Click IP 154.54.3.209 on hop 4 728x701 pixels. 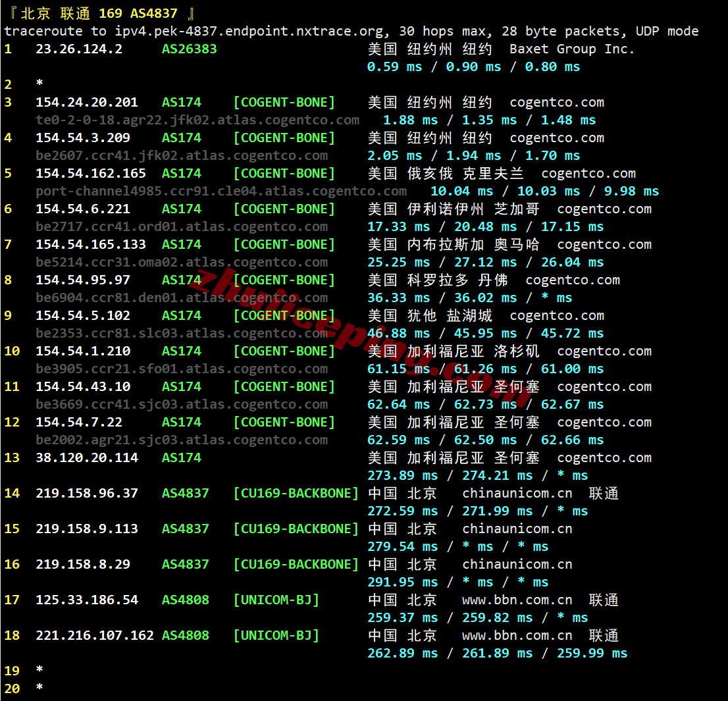83,138
